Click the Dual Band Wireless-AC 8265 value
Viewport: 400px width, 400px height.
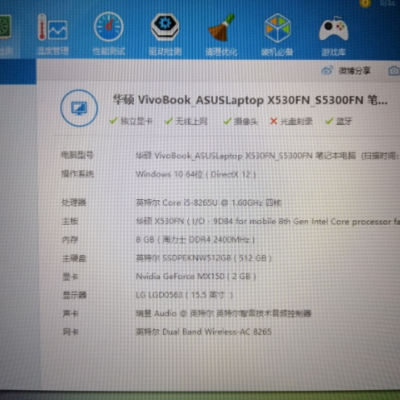pyautogui.click(x=204, y=332)
